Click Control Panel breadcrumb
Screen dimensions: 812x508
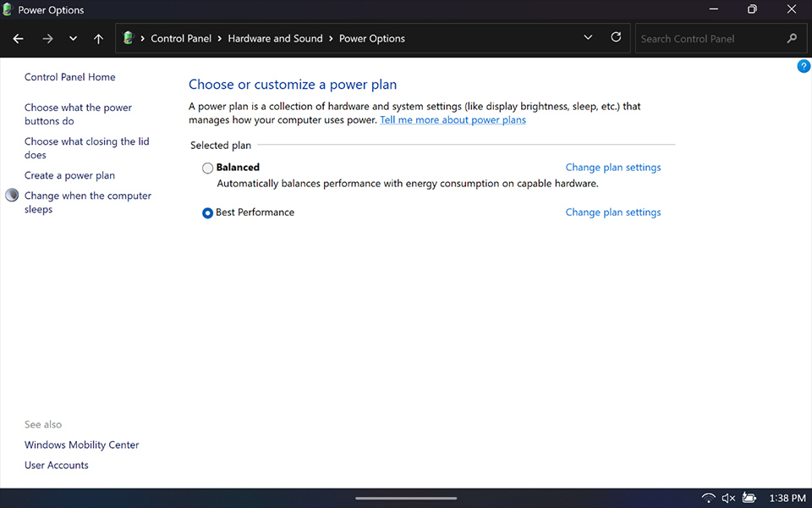pyautogui.click(x=181, y=39)
